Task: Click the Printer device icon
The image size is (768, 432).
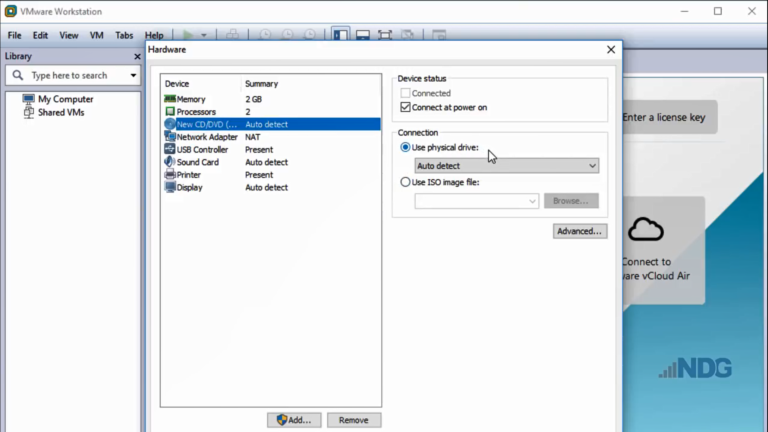Action: click(x=170, y=175)
